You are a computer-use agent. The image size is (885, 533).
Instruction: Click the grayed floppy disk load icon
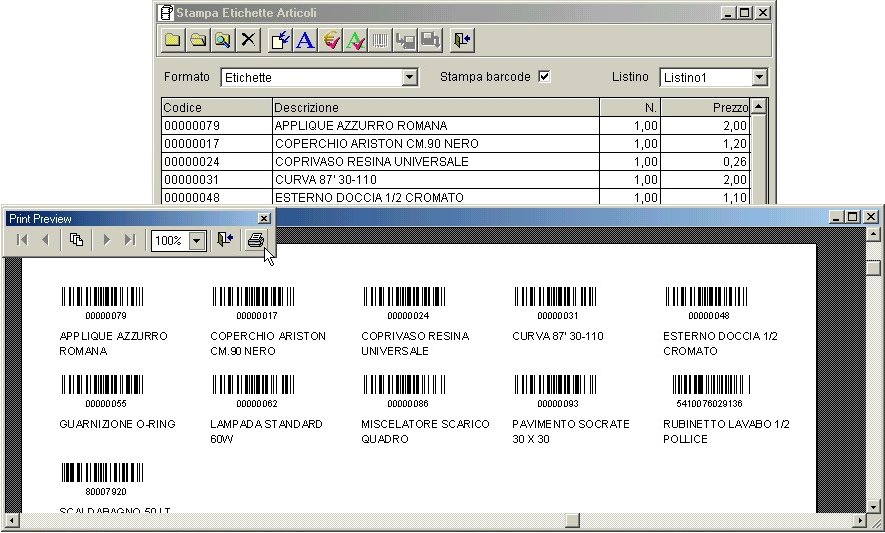coord(405,40)
